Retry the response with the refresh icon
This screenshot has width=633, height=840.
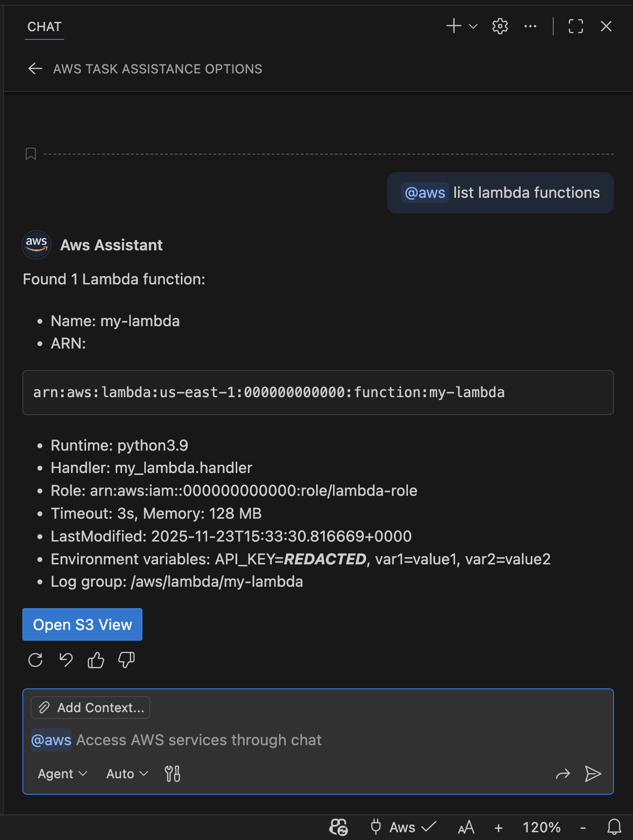[35, 660]
